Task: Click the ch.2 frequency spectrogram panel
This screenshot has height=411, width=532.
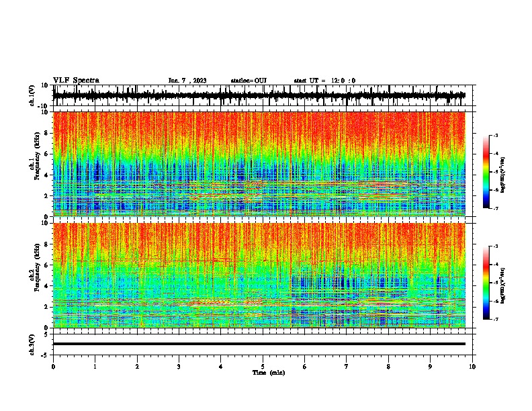Action: tap(259, 275)
